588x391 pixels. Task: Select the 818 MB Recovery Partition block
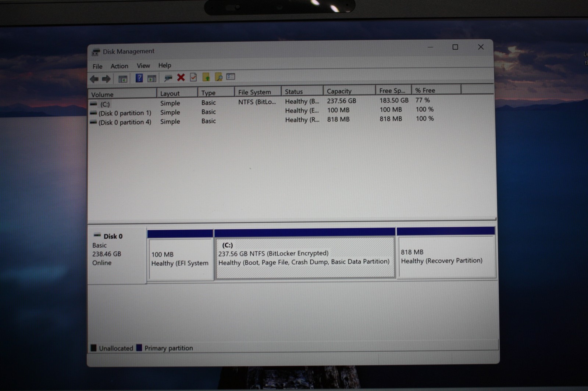446,252
